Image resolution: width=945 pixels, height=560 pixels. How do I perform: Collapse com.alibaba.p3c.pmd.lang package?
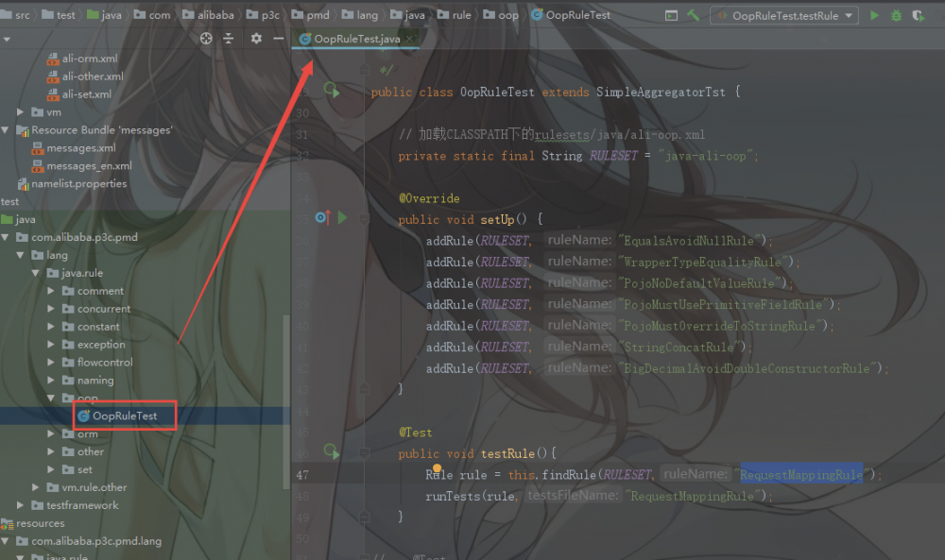coord(6,541)
